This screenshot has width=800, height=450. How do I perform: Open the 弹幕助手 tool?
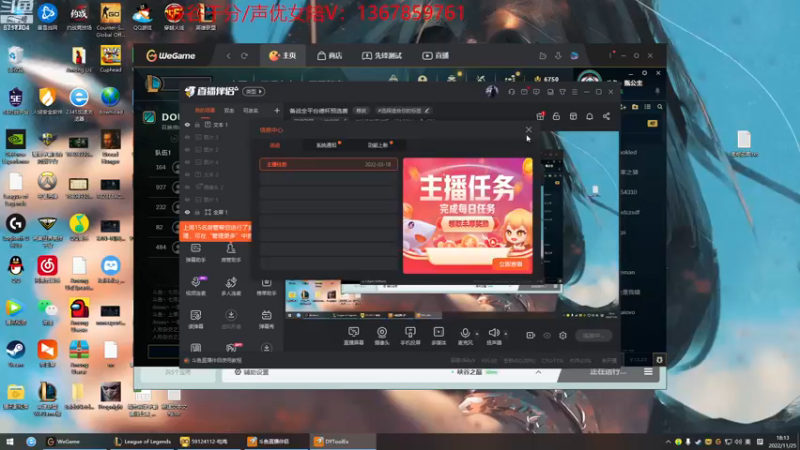click(x=195, y=253)
